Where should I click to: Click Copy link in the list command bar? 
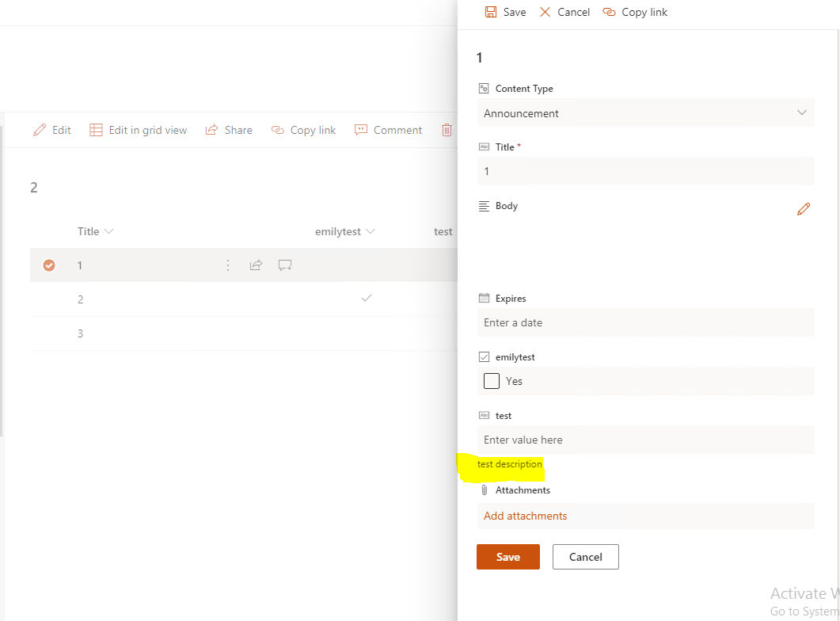click(x=303, y=130)
